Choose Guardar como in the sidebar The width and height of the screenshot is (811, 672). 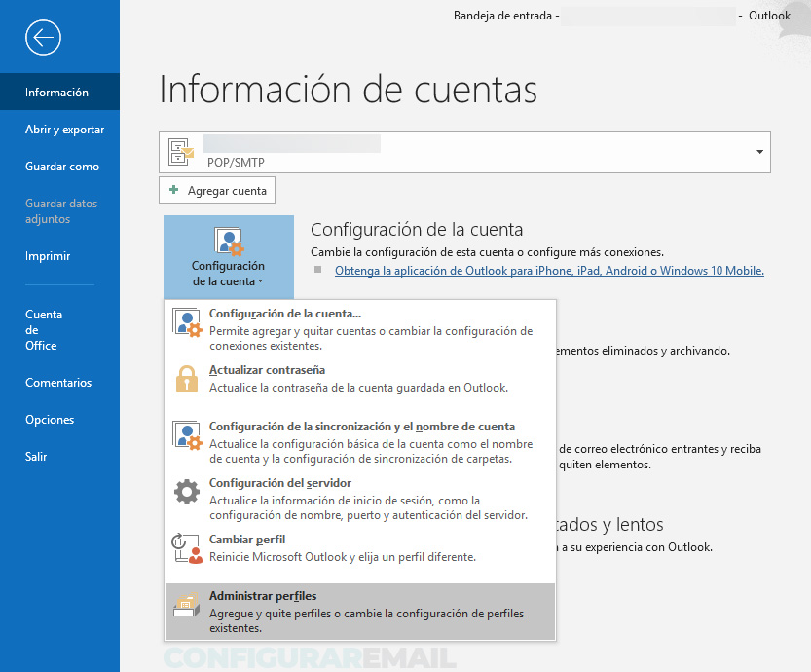60,167
